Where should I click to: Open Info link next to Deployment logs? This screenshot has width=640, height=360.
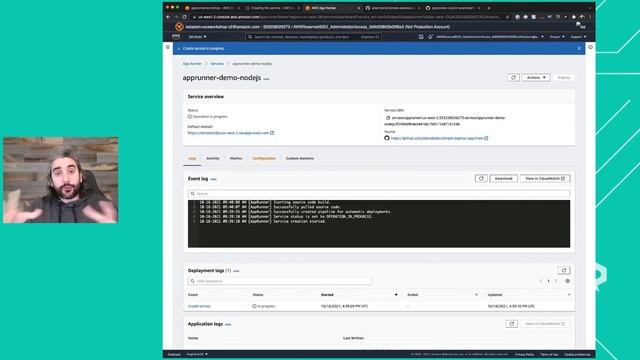pyautogui.click(x=236, y=271)
